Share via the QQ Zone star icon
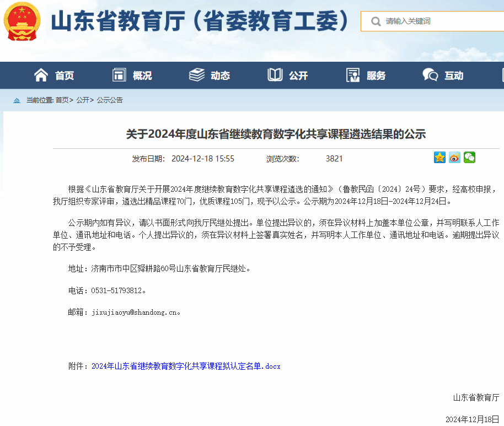The height and width of the screenshot is (426, 504). [x=439, y=158]
